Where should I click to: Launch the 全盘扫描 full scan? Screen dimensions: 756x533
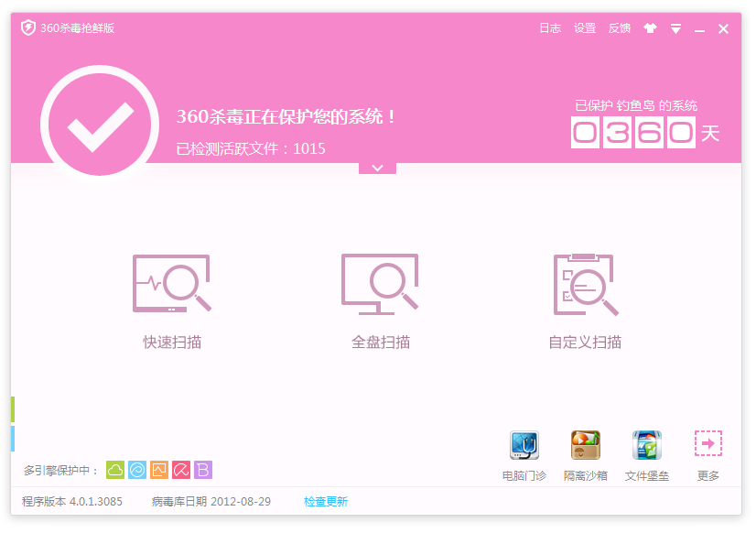point(380,300)
